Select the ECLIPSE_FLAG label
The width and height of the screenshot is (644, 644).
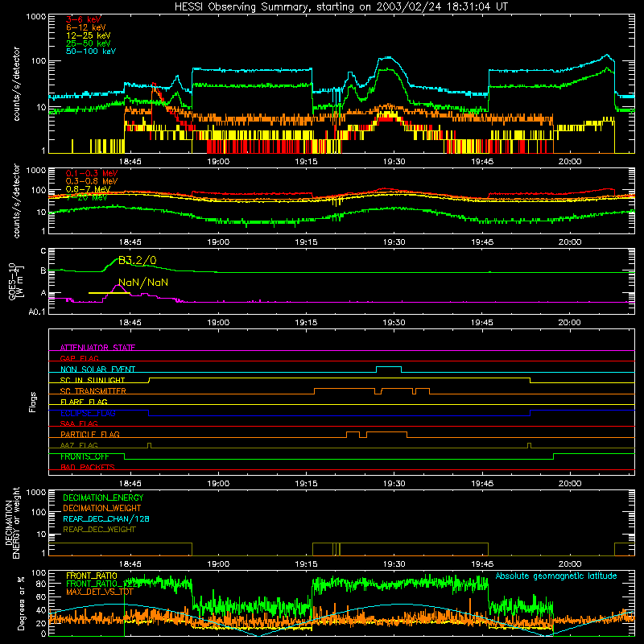point(88,413)
